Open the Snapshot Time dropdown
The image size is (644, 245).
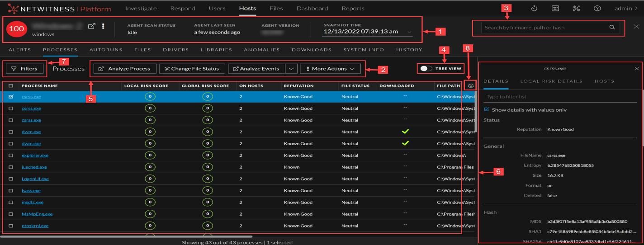tap(368, 32)
